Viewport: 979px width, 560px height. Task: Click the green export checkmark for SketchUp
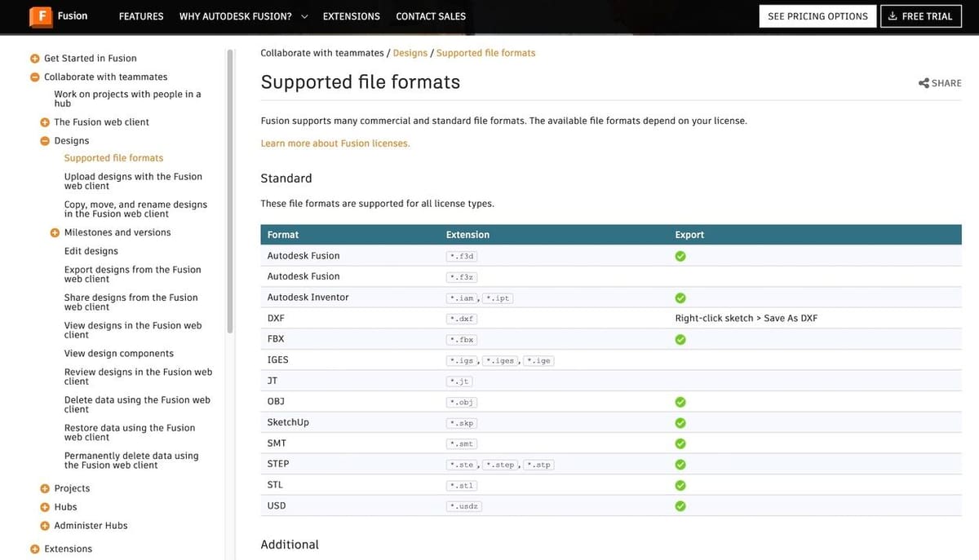click(x=680, y=423)
